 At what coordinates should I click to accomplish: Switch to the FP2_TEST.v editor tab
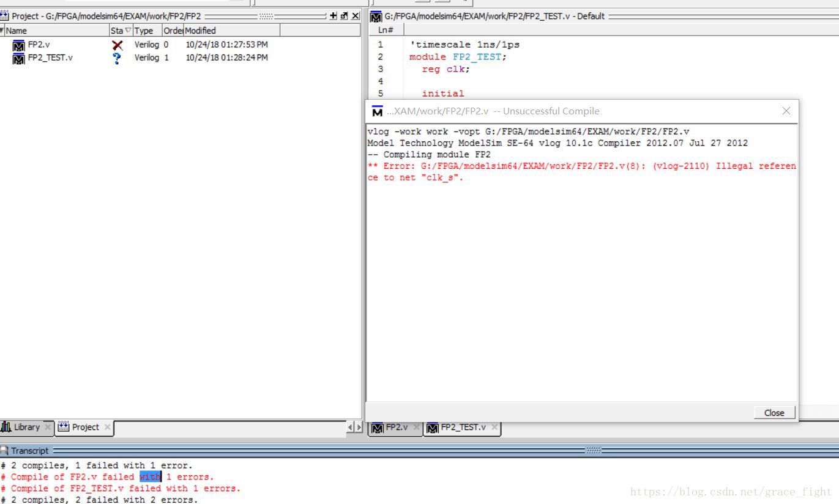pyautogui.click(x=463, y=428)
